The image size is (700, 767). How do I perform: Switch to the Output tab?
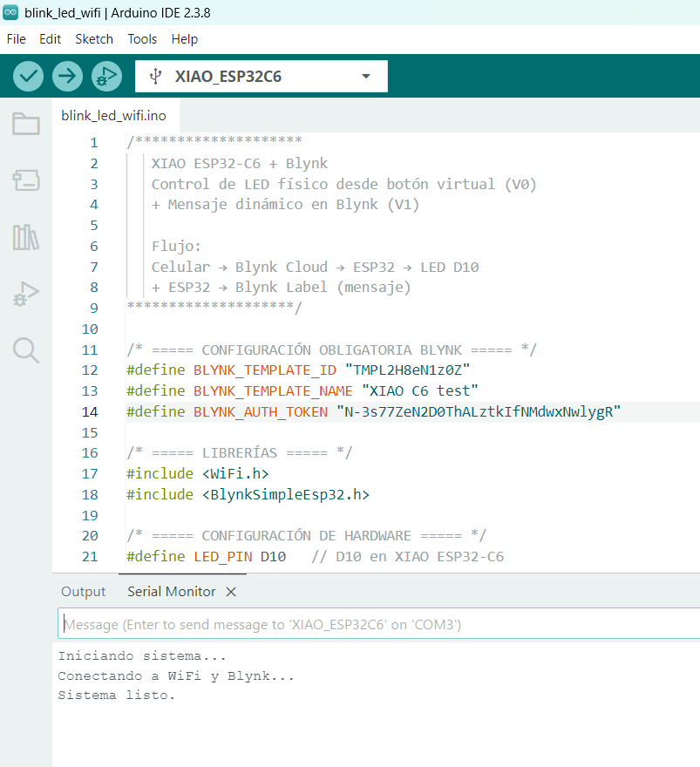83,592
